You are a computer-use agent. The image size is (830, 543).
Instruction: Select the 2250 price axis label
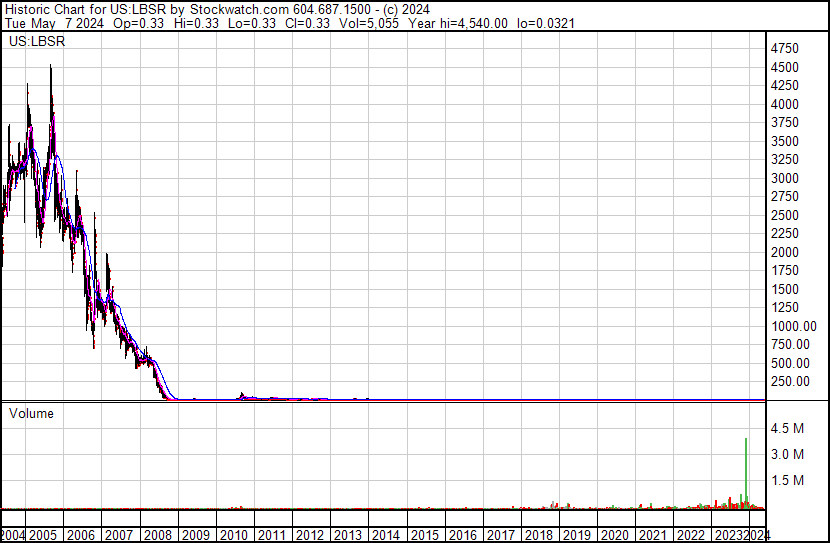[x=784, y=234]
